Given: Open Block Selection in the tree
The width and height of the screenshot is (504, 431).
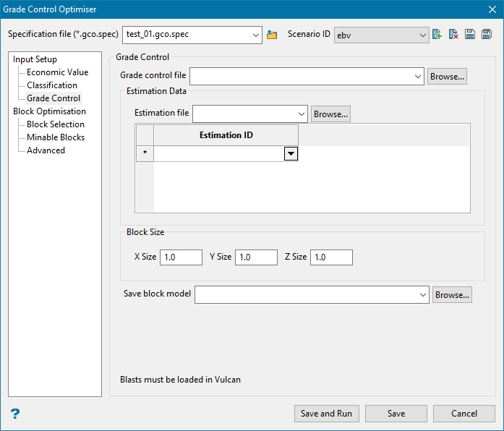Looking at the screenshot, I should tap(55, 124).
